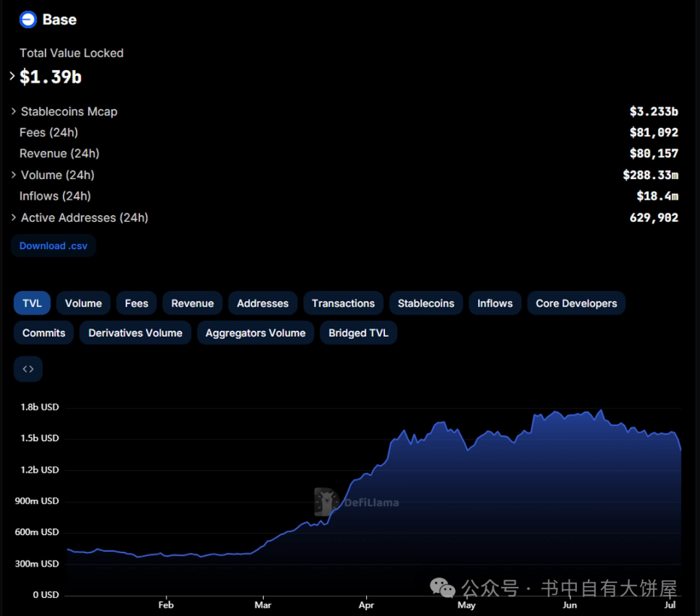Image resolution: width=700 pixels, height=616 pixels.
Task: Select the $18.4m inflows value
Action: 658,196
